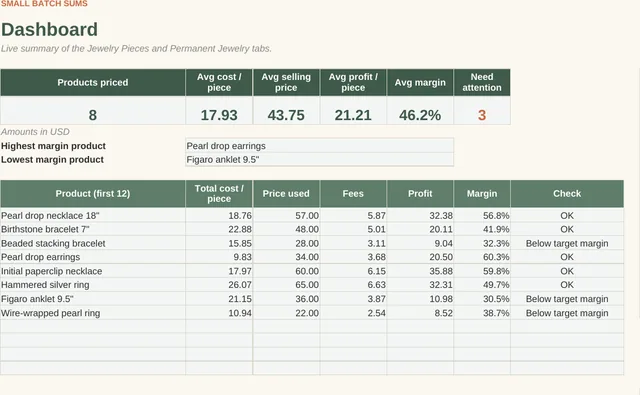Screen dimensions: 640x395
Task: Click the Avg margin header cell
Action: [x=420, y=82]
